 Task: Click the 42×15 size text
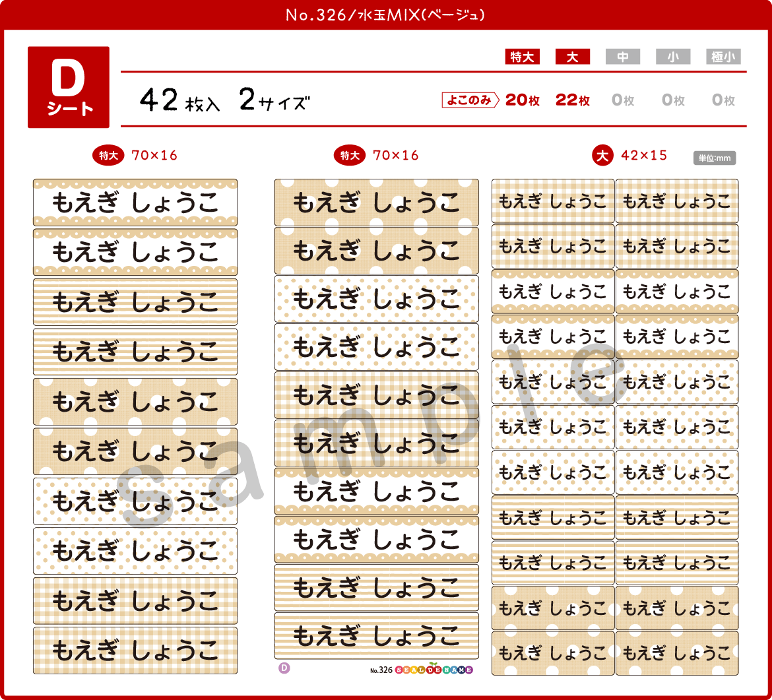click(644, 156)
